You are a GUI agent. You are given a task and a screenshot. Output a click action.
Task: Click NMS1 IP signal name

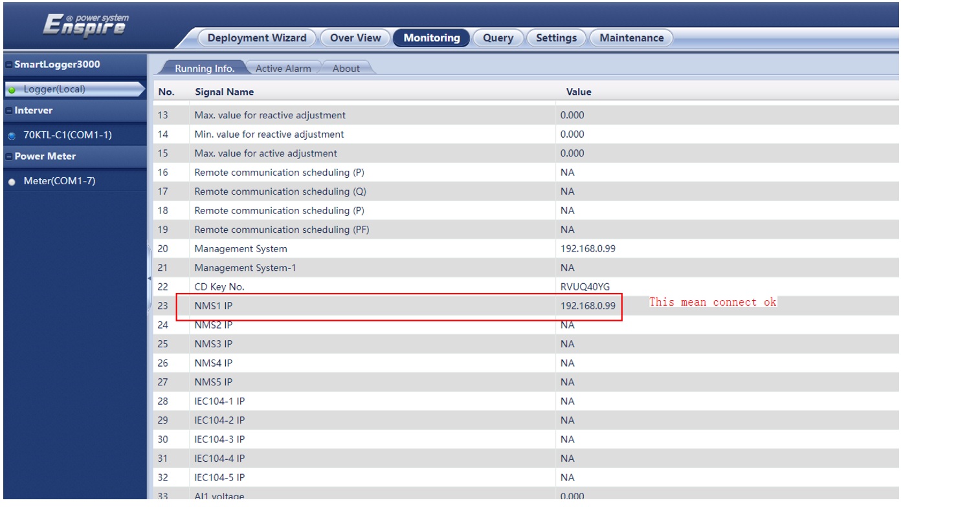click(213, 306)
